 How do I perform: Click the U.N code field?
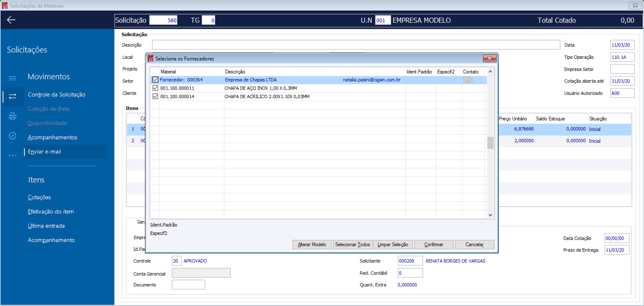coord(383,20)
